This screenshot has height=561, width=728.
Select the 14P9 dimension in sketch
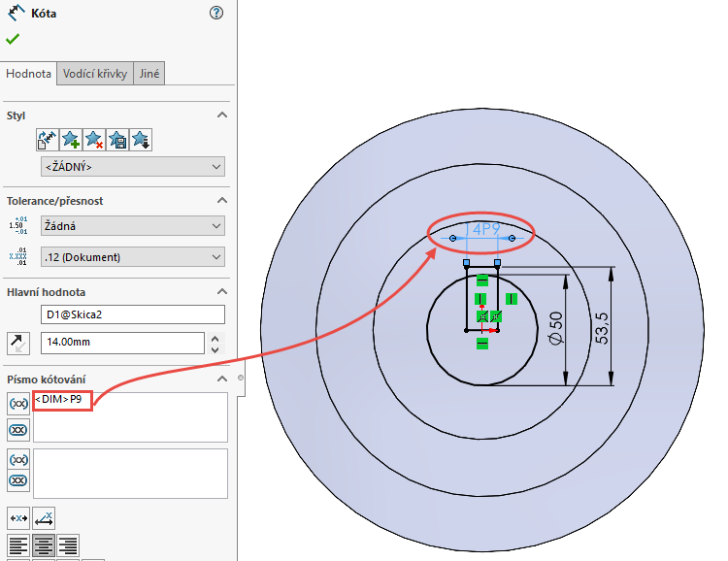pos(485,229)
